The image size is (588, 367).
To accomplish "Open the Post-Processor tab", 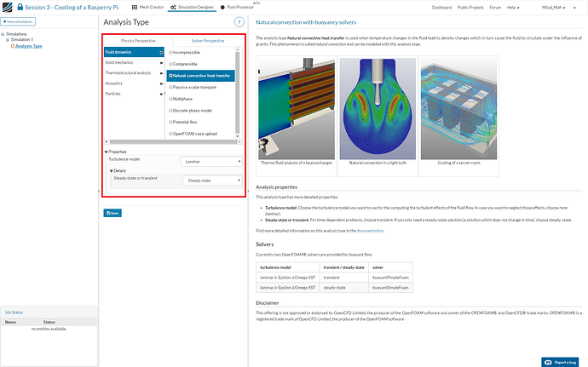I will pos(237,7).
